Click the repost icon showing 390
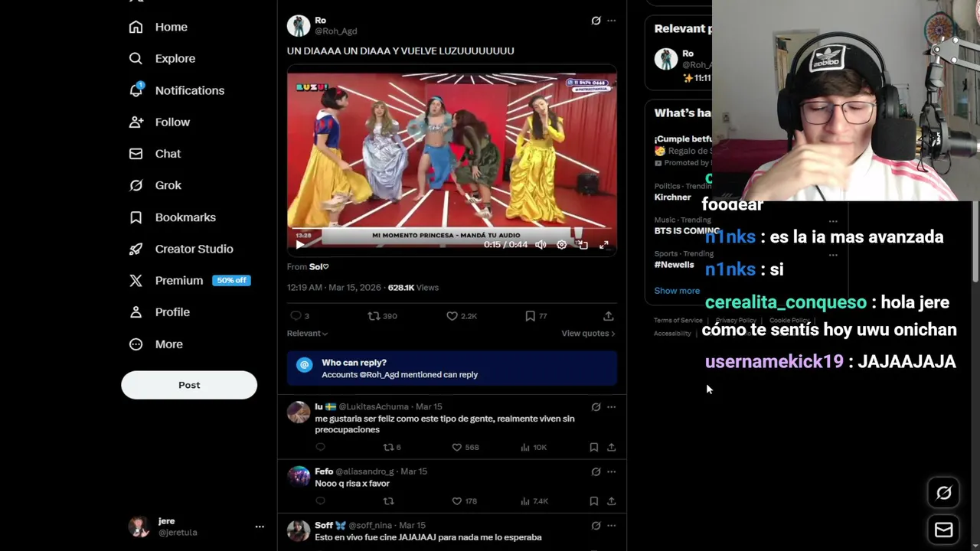The image size is (980, 551). click(374, 316)
